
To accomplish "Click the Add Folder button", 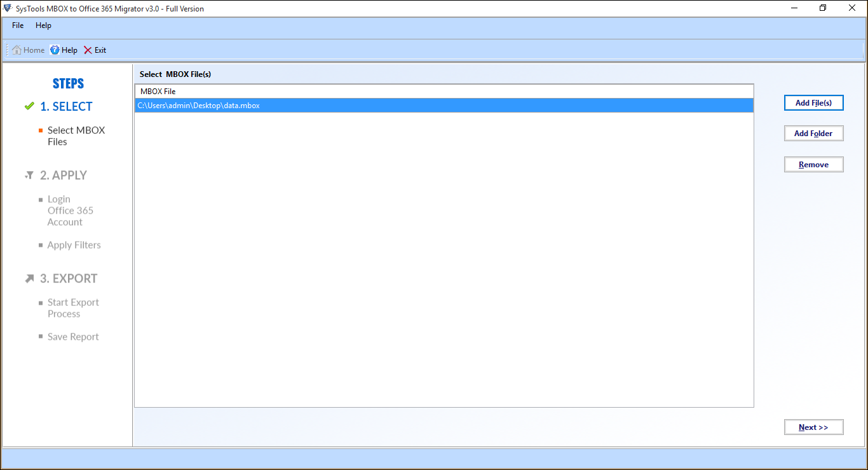I will pyautogui.click(x=813, y=134).
